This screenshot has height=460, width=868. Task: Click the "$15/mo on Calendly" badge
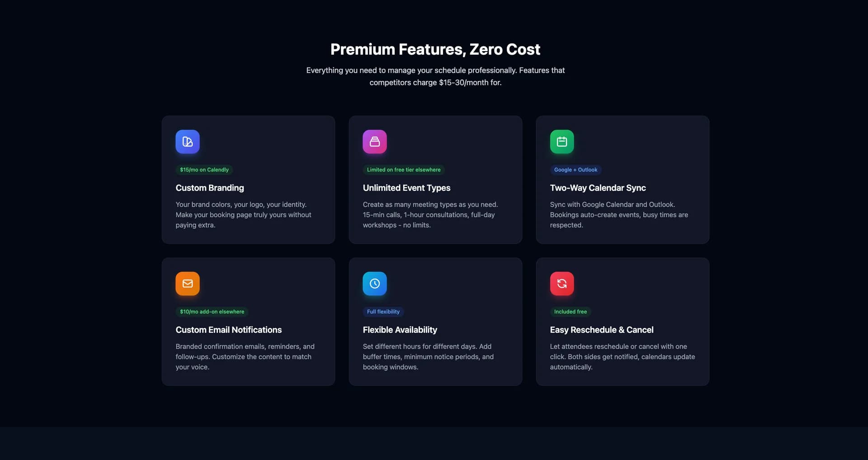pos(204,170)
